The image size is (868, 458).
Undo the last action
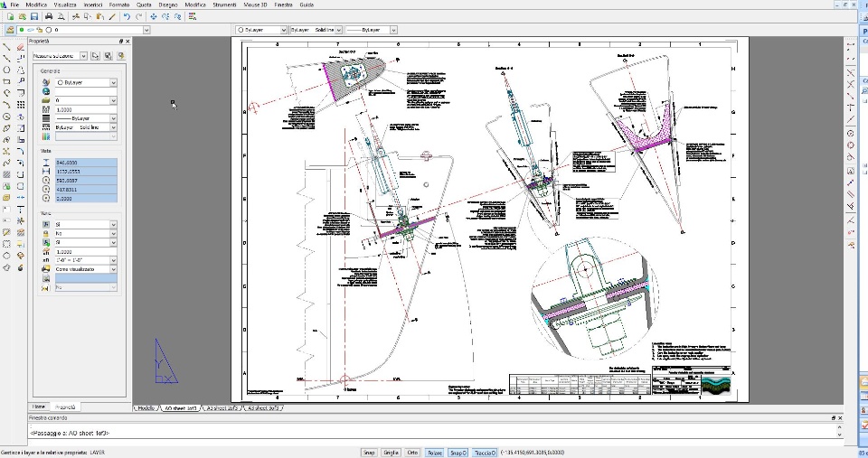coord(127,16)
